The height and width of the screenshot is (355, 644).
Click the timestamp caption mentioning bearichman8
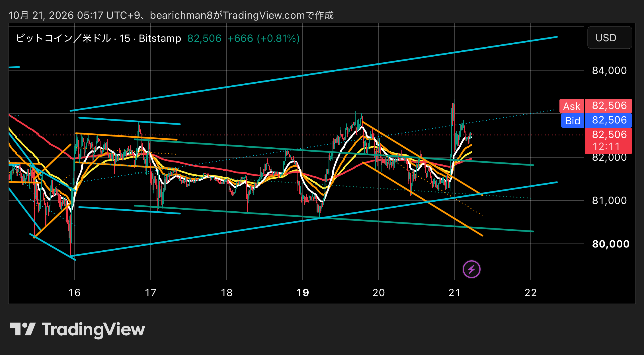171,15
